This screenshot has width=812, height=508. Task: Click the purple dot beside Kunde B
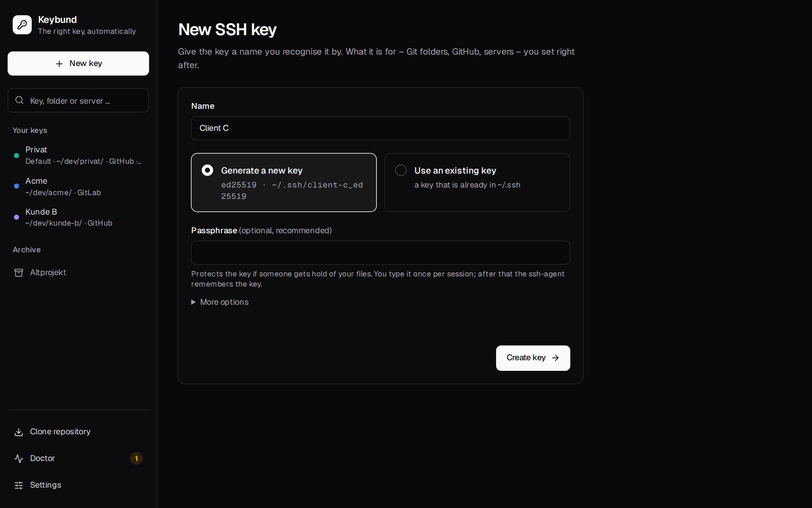pos(16,217)
